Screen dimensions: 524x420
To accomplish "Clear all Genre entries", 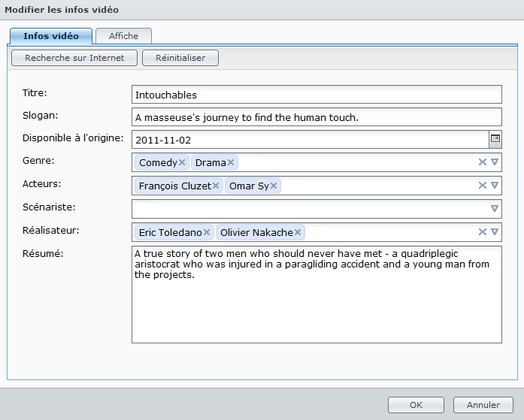I will tap(483, 162).
